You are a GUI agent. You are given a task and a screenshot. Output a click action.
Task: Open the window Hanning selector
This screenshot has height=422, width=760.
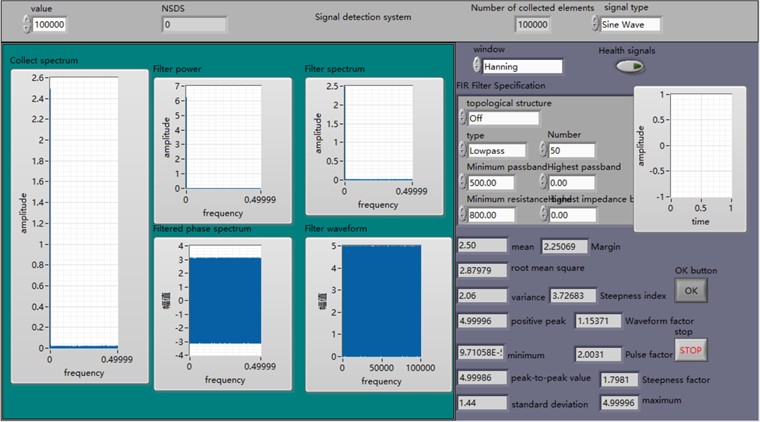[x=522, y=67]
